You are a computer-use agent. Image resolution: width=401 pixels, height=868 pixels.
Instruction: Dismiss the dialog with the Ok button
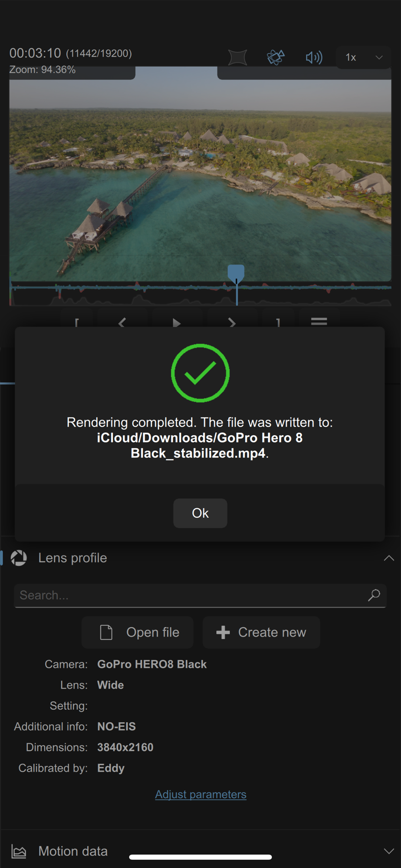coord(200,513)
